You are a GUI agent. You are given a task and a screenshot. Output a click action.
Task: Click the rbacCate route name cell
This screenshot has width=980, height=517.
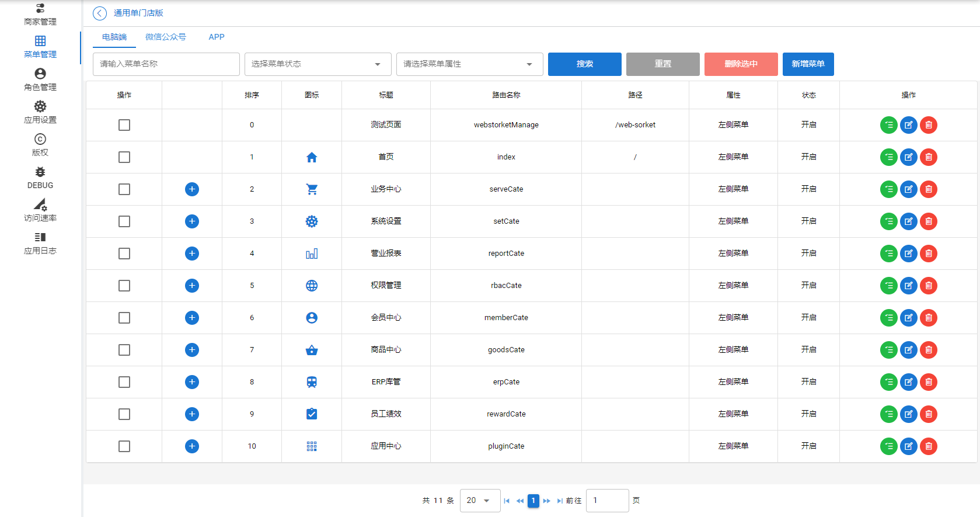click(x=506, y=286)
